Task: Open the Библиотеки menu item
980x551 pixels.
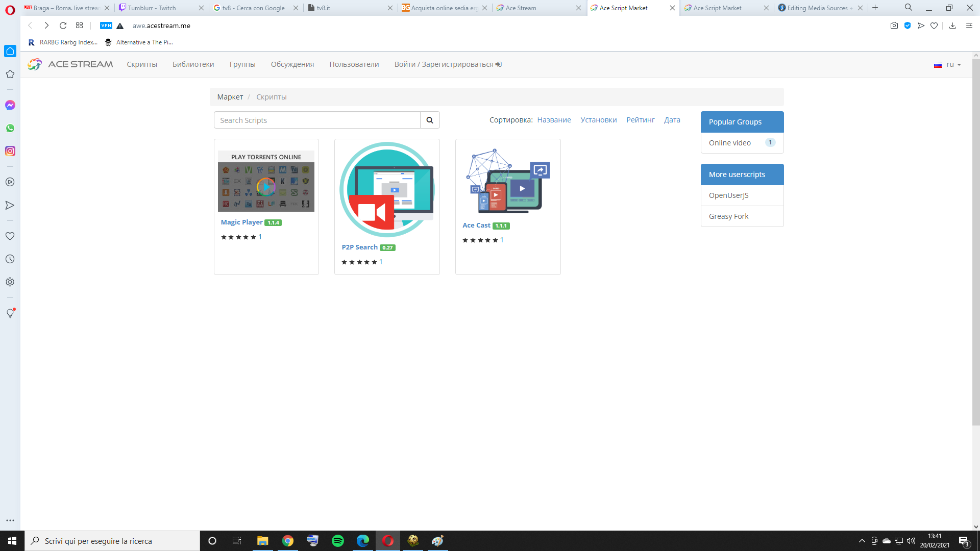Action: pos(193,64)
